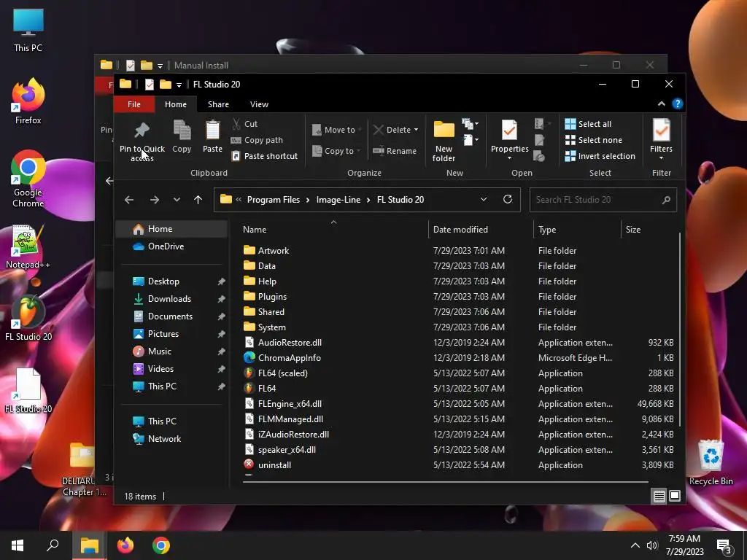Click Image-Line in the breadcrumb
The image size is (747, 560).
[338, 200]
